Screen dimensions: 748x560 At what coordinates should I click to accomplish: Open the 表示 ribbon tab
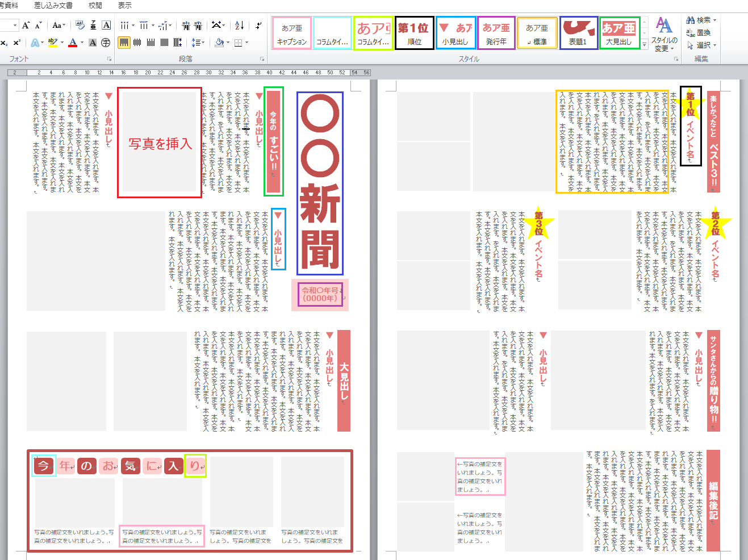[125, 5]
